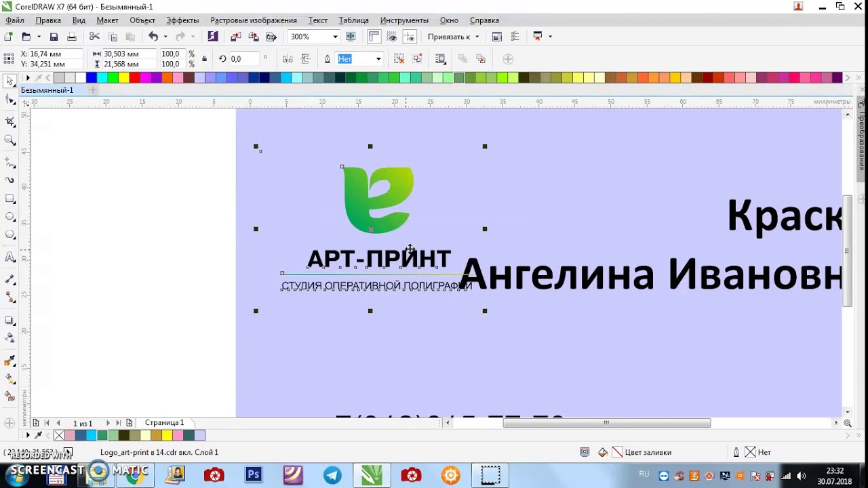Viewport: 868px width, 488px height.
Task: Pick the yellow color swatch in palette
Action: [x=124, y=78]
